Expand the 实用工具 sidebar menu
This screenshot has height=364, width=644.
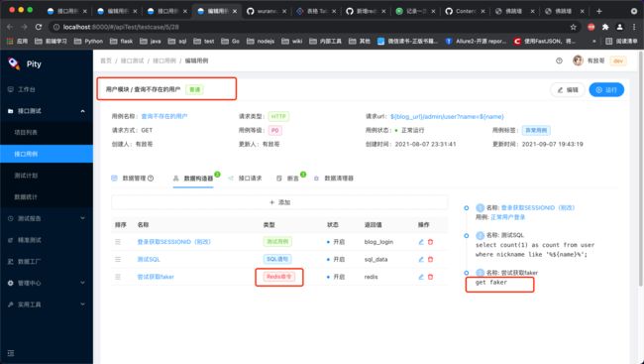coord(82,304)
